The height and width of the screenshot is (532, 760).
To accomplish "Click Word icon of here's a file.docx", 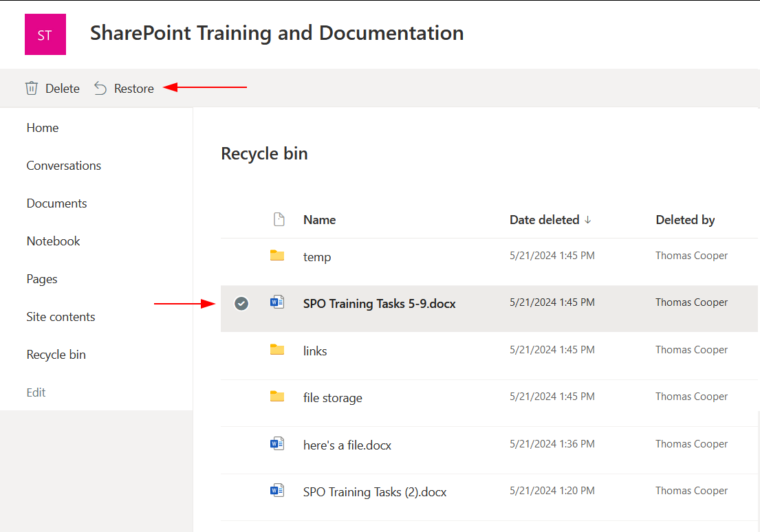I will pos(277,443).
